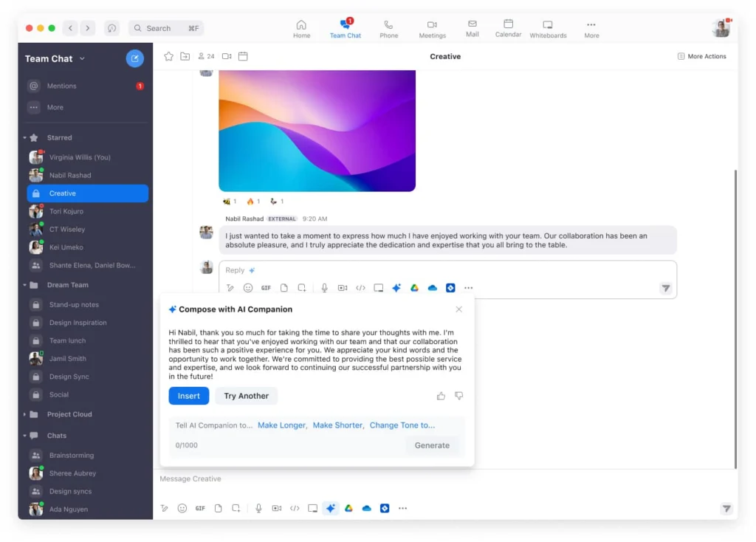The image size is (756, 542).
Task: Click Try Another to regenerate the response
Action: (x=246, y=396)
